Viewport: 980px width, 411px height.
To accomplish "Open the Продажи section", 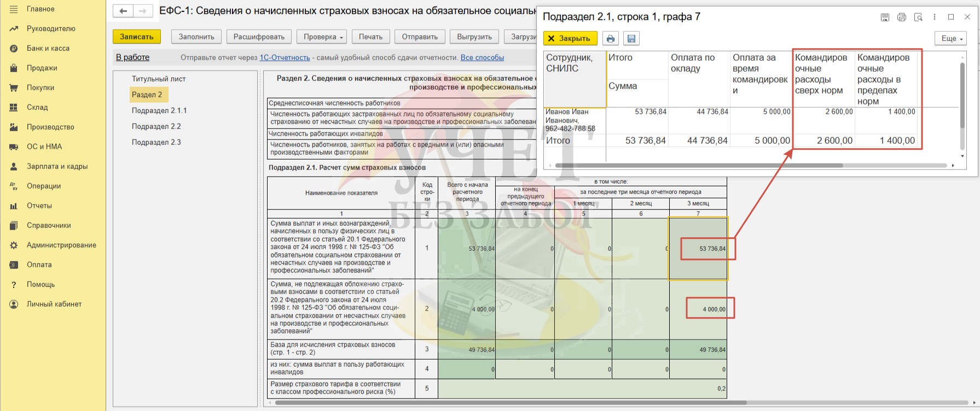I will (42, 68).
